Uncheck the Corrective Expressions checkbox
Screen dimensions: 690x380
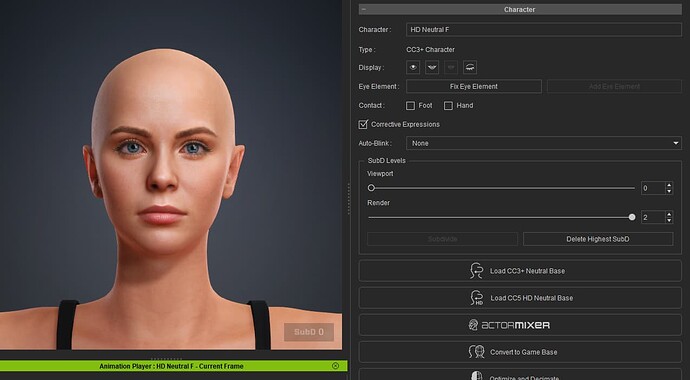tap(363, 124)
